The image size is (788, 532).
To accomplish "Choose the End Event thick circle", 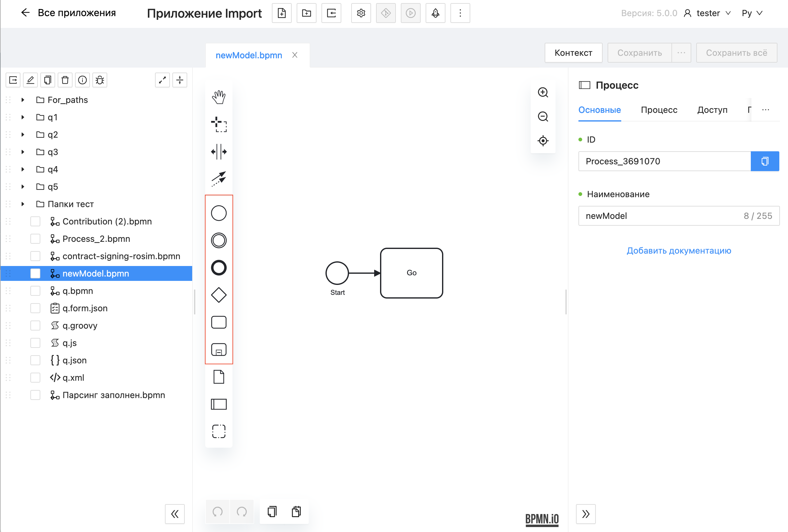I will 219,268.
